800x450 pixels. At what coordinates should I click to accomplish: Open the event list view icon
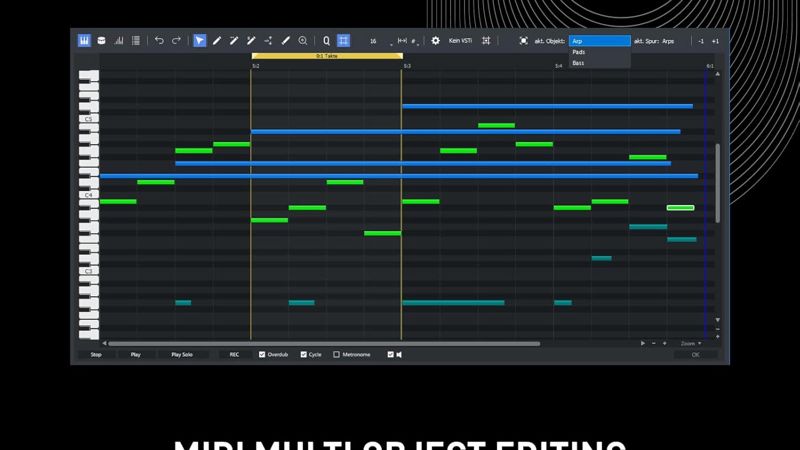pos(136,41)
